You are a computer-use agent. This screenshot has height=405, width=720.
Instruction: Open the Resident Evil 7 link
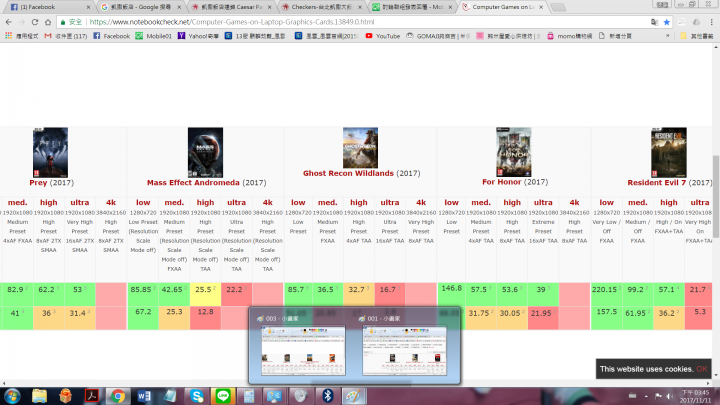click(x=656, y=183)
